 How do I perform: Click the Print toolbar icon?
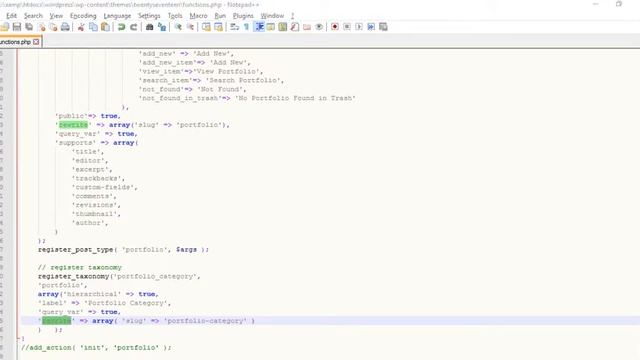[x=65, y=27]
